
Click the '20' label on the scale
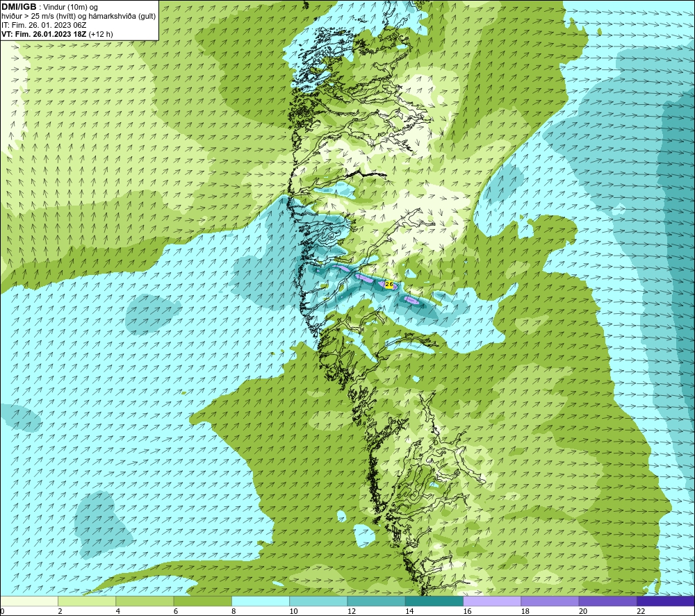click(583, 611)
